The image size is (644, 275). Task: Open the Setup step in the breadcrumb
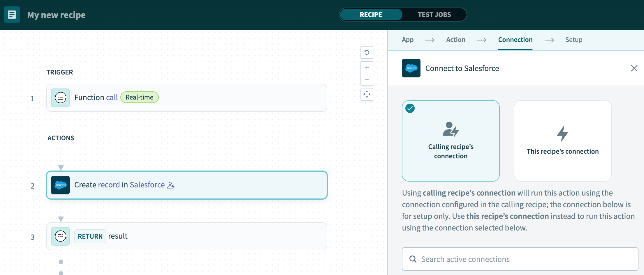[x=573, y=40]
